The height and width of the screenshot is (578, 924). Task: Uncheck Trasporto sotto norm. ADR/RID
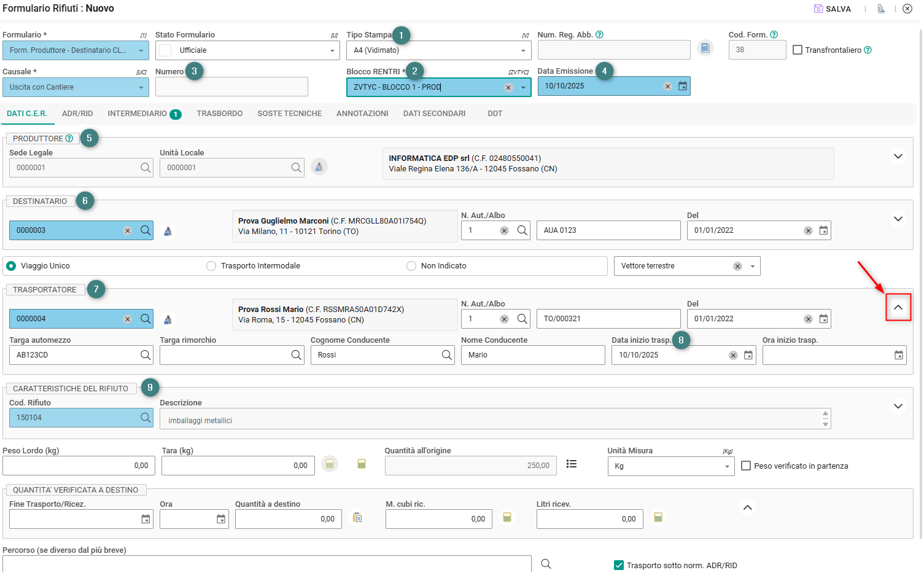[619, 566]
